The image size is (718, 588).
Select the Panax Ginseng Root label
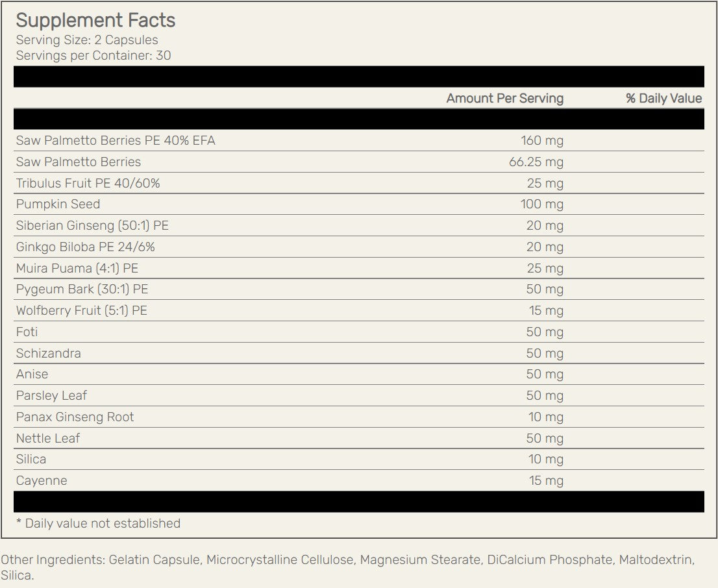[75, 417]
